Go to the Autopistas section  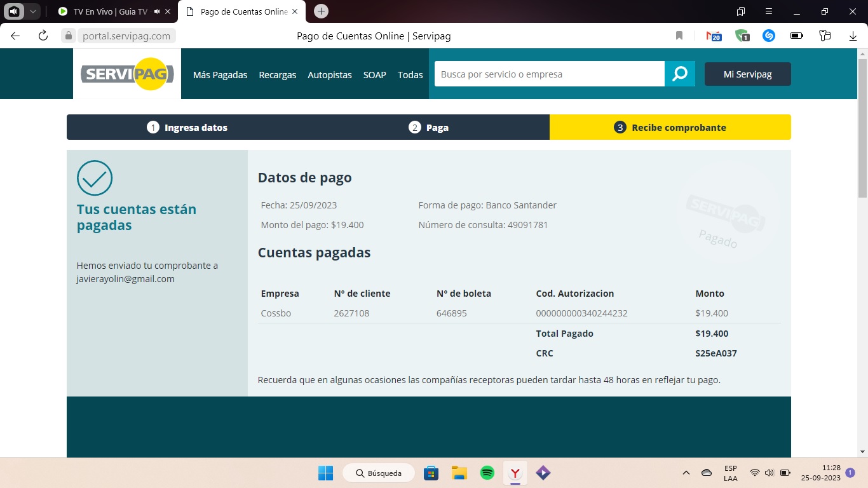coord(329,75)
